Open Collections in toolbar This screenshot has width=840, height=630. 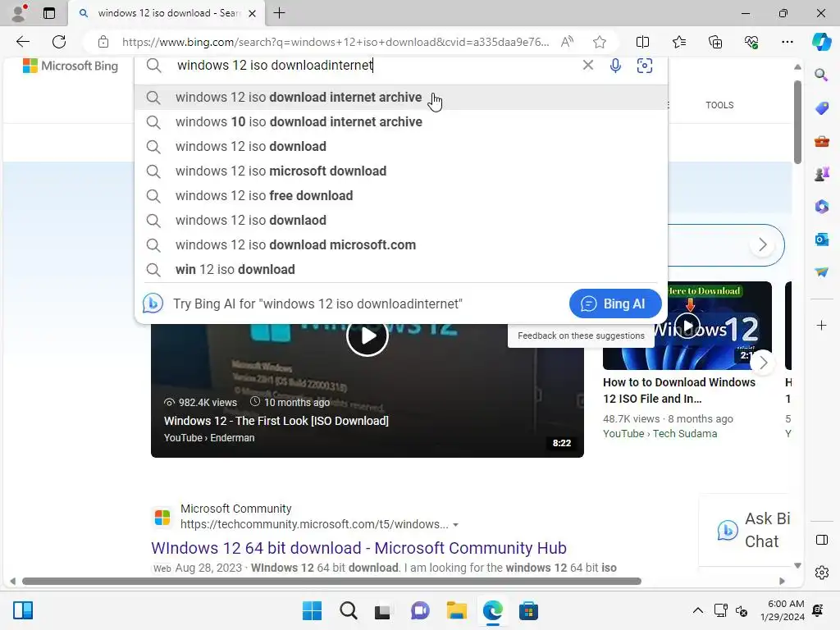pos(715,42)
